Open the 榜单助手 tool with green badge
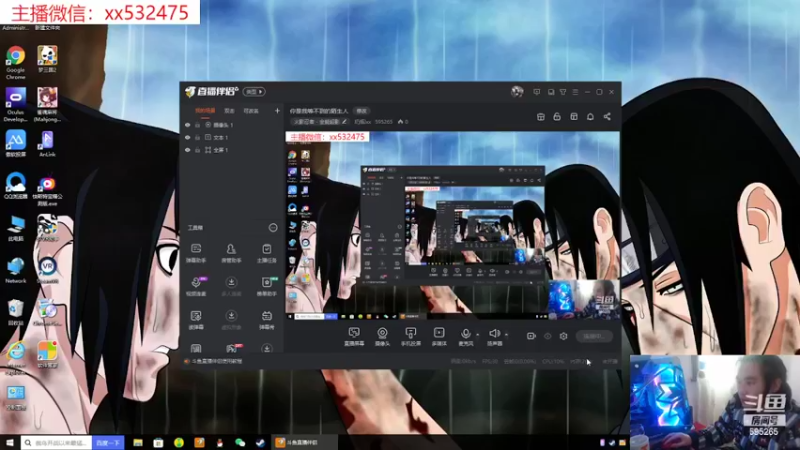The image size is (800, 450). coord(266,286)
